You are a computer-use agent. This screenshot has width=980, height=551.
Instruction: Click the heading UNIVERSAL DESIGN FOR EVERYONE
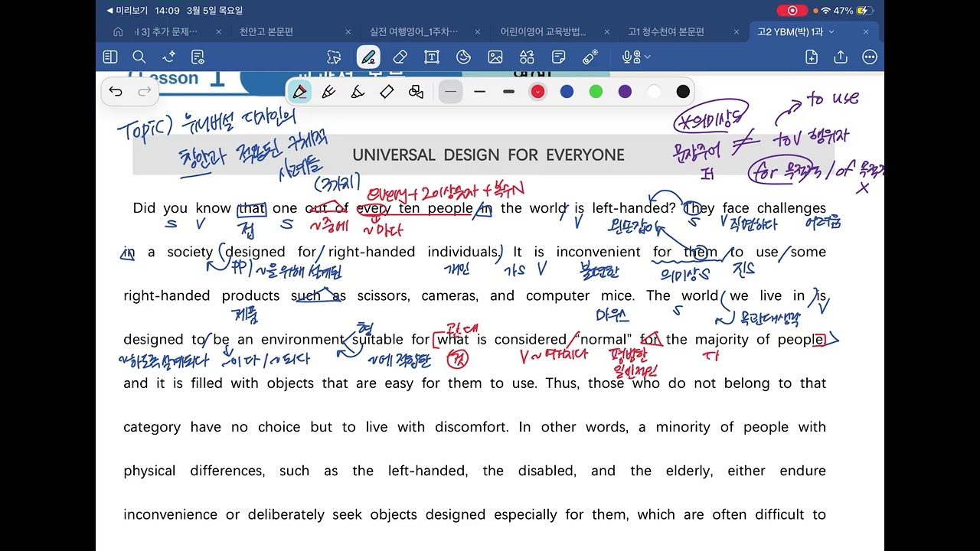(x=488, y=155)
